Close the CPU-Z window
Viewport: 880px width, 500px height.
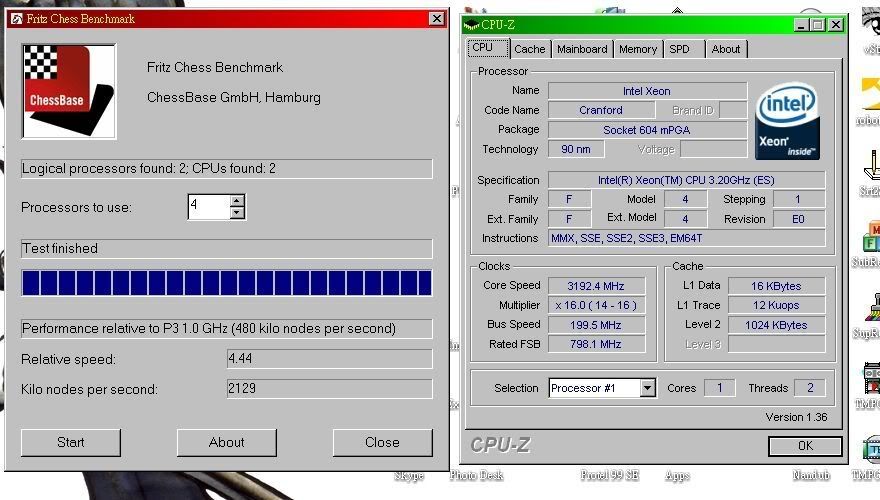[x=836, y=25]
